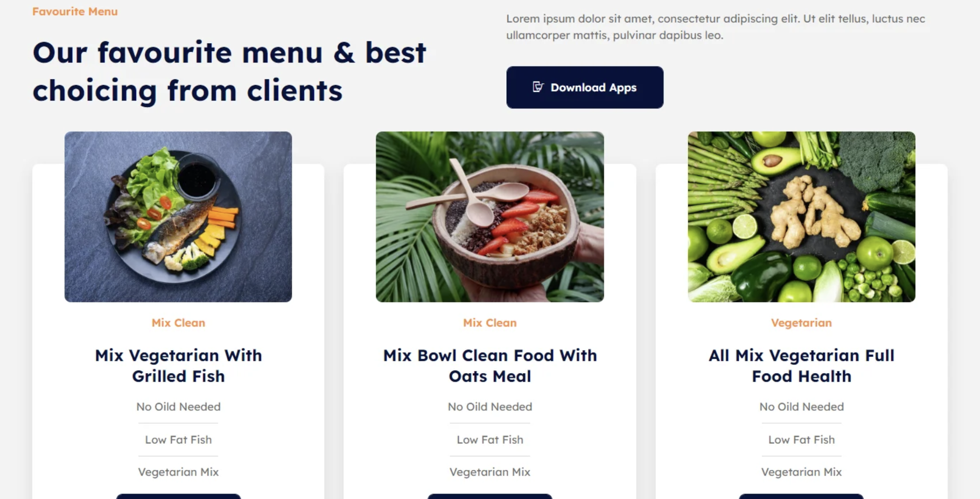Select the All Mix Vegetarian Full Food Health title
Screen dimensions: 980x499
802,366
